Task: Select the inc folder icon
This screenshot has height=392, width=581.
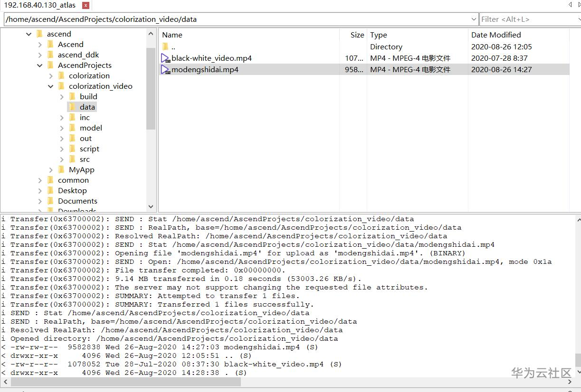Action: 72,117
